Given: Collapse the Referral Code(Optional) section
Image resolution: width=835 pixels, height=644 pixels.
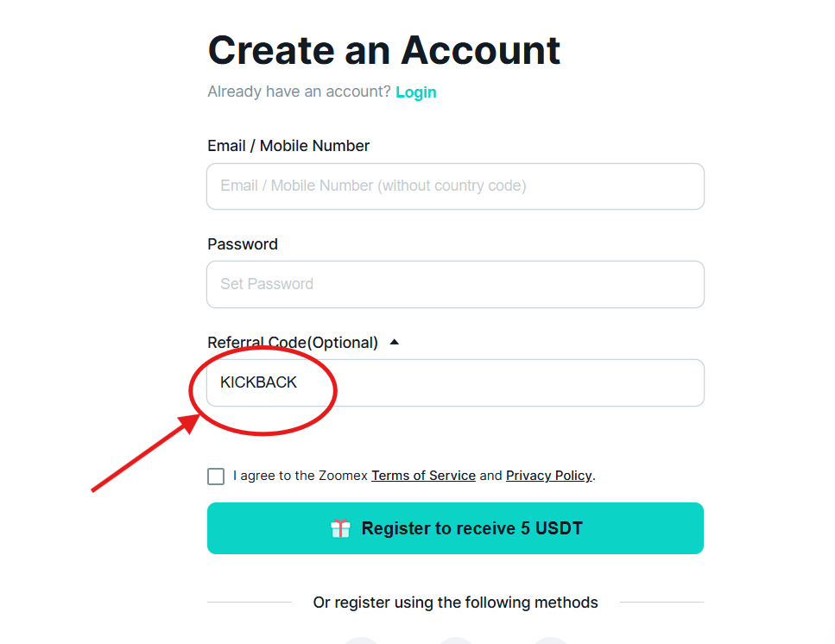Looking at the screenshot, I should coord(394,341).
